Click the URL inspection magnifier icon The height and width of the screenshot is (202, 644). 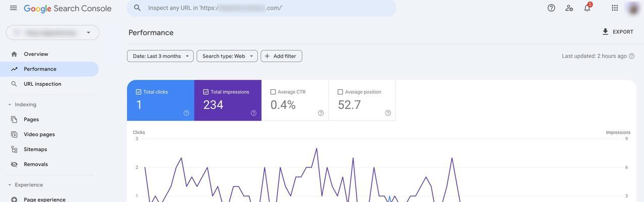click(14, 84)
